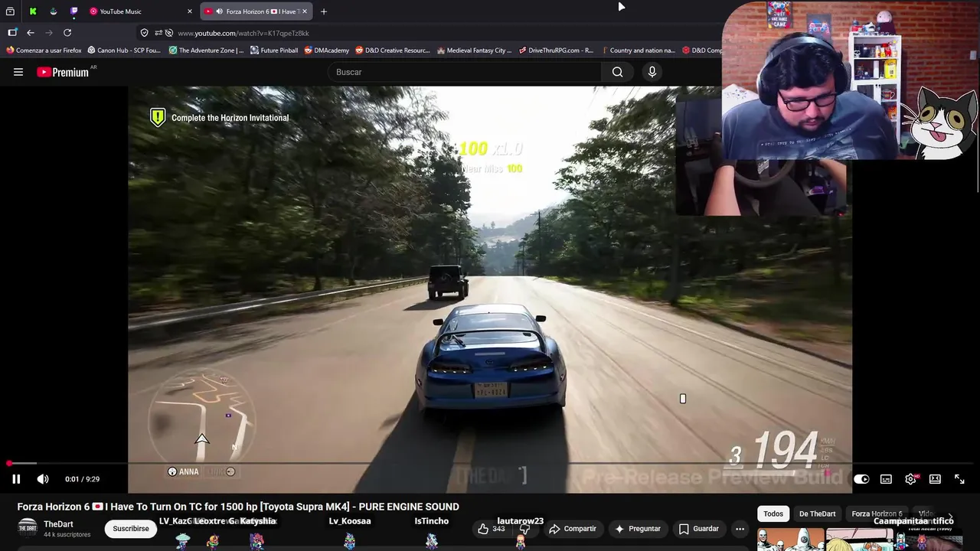Image resolution: width=980 pixels, height=551 pixels.
Task: Open the player settings gear
Action: pos(910,479)
